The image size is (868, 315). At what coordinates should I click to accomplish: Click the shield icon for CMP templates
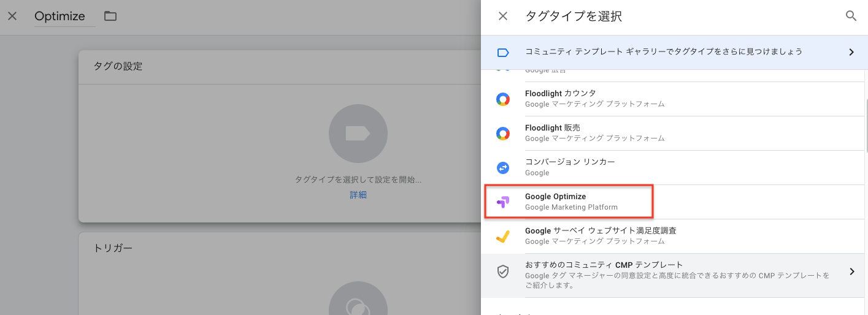click(x=503, y=271)
